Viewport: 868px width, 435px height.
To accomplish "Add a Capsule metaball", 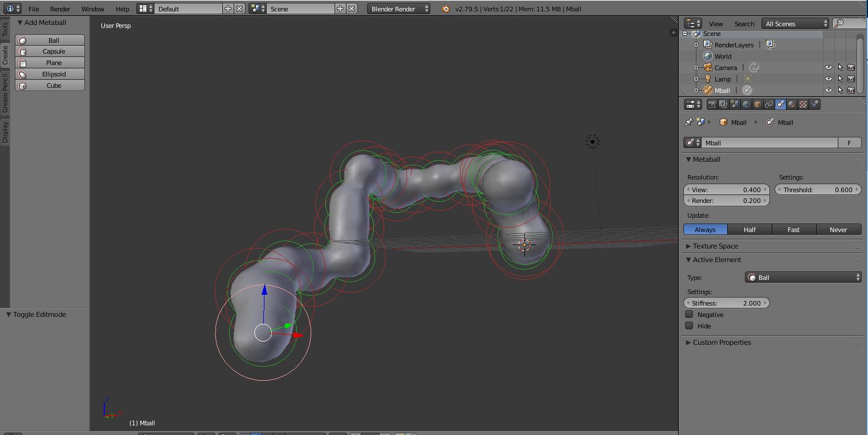I will pos(50,51).
